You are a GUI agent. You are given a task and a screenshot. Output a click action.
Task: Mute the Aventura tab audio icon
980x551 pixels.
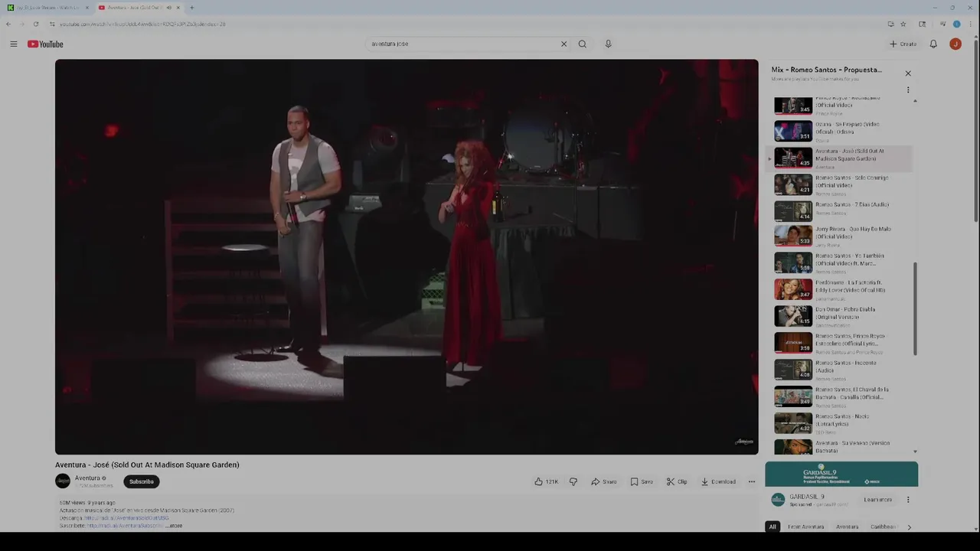point(168,8)
